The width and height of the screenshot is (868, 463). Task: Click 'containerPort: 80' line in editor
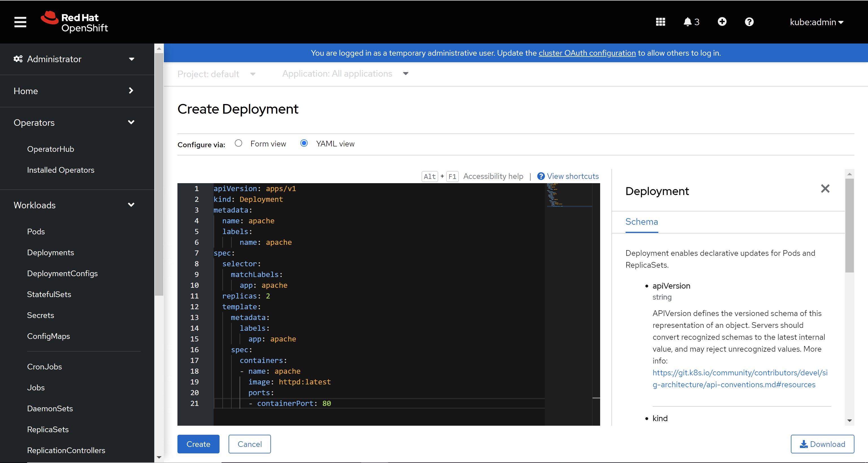coord(294,403)
